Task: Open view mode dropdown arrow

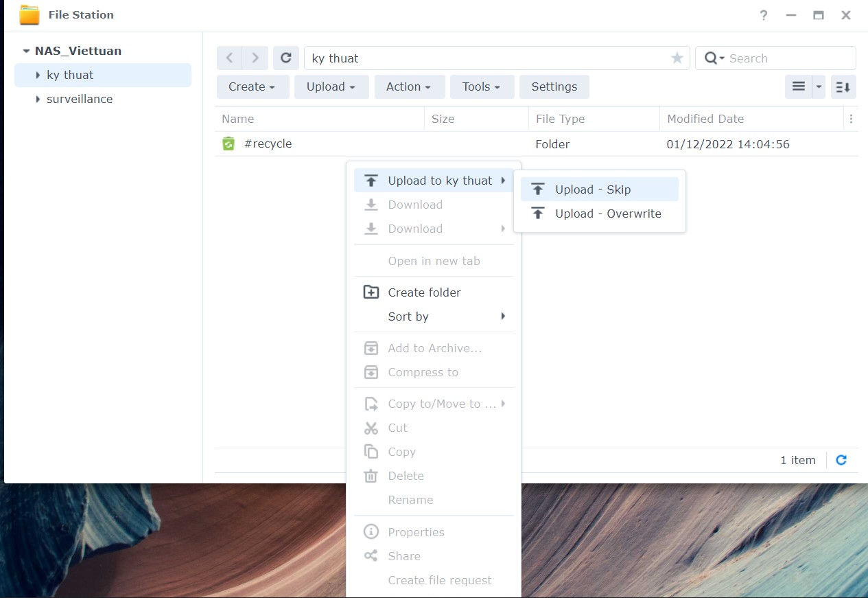Action: coord(819,87)
